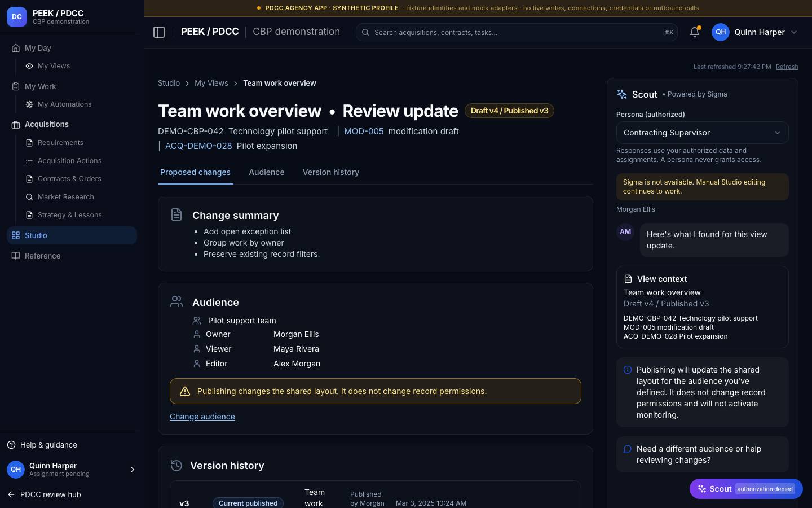Image resolution: width=812 pixels, height=508 pixels.
Task: Select Studio in the sidebar
Action: pos(72,235)
